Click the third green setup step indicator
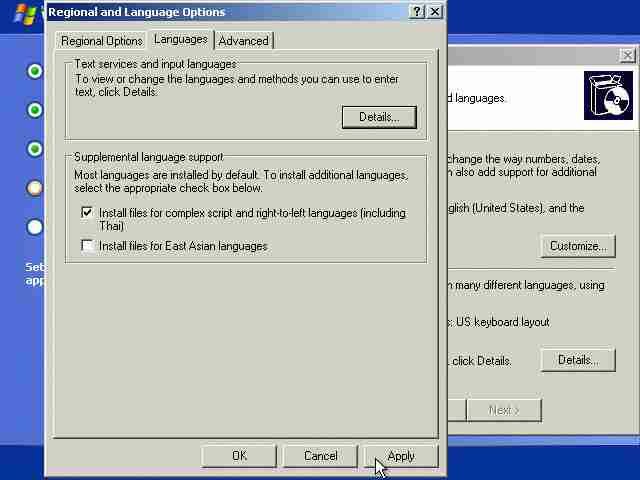 (x=35, y=149)
